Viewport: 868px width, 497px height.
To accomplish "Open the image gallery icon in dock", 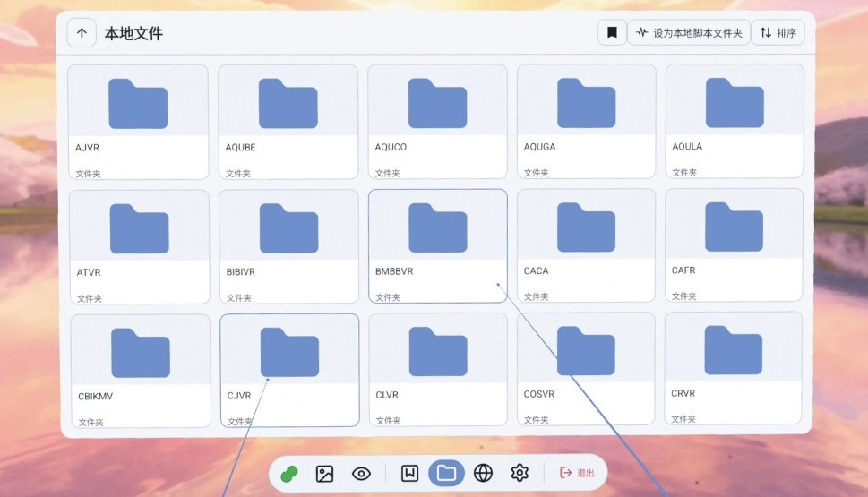I will [x=324, y=474].
